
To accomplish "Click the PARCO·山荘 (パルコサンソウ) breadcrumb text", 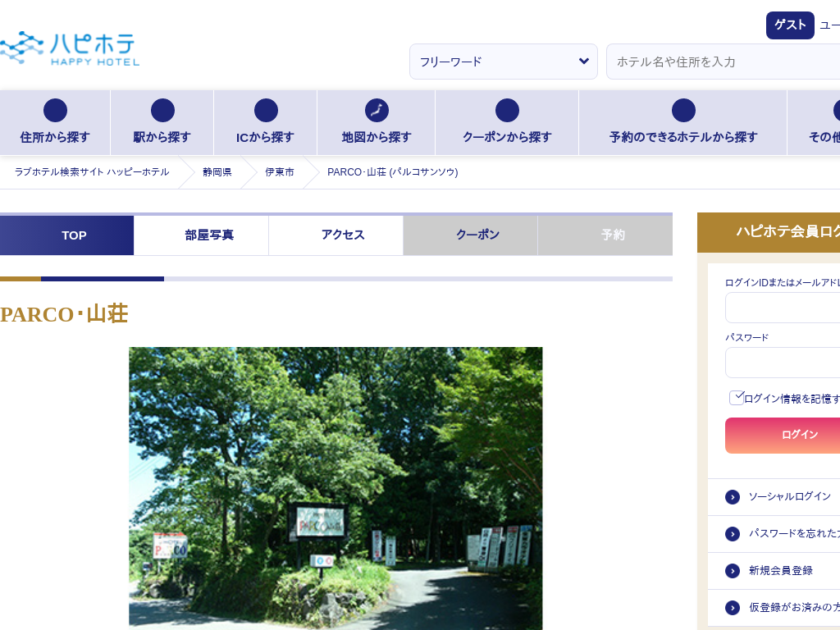I will (393, 172).
